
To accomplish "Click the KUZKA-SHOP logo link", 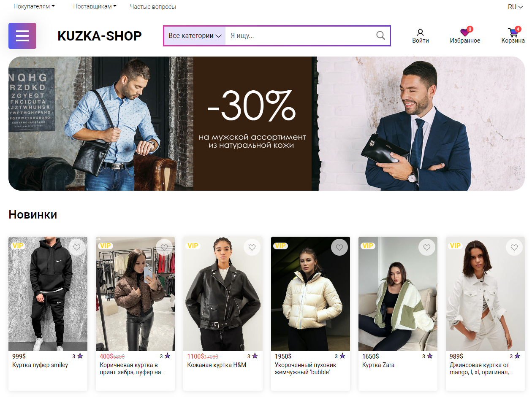I will (x=100, y=36).
